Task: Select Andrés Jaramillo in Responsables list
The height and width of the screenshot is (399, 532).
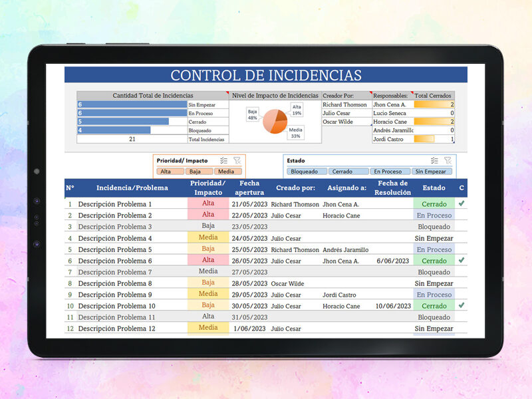Action: click(393, 130)
